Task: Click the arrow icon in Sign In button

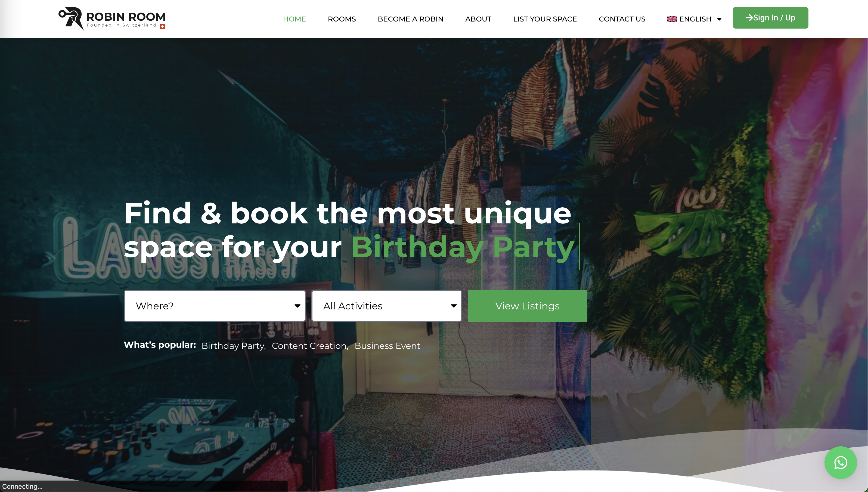Action: coord(749,18)
